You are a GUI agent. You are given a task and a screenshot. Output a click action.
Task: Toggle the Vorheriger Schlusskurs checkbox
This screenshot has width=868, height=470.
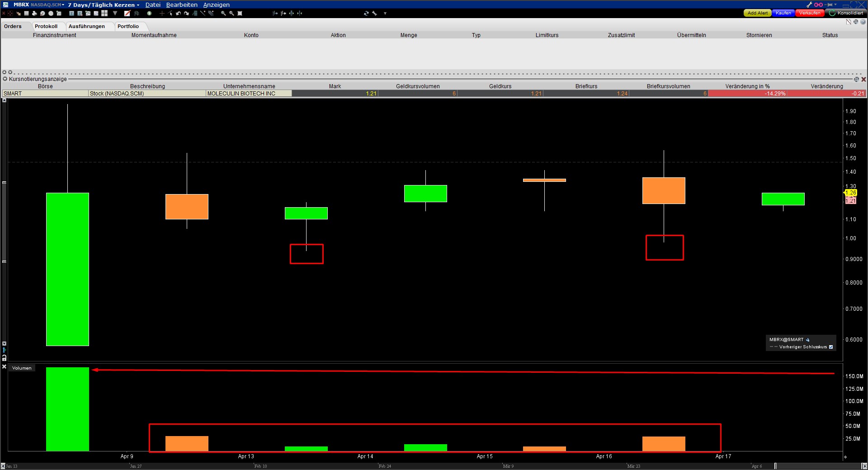[x=831, y=347]
